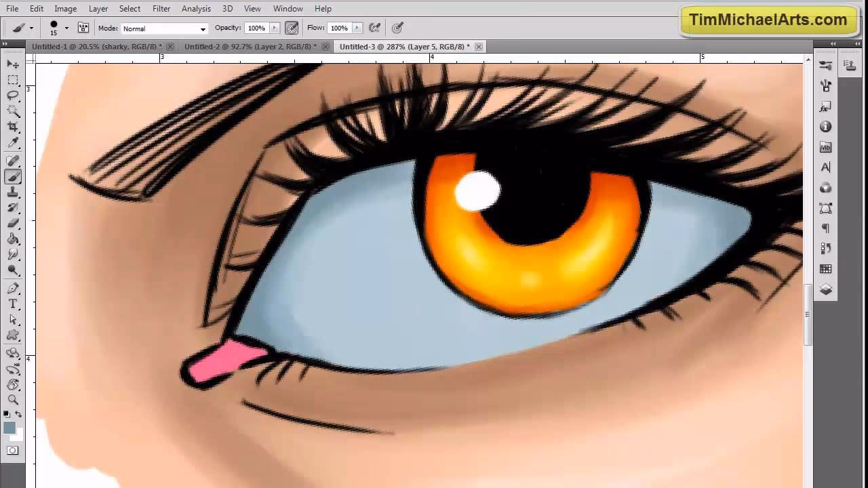Screen dimensions: 868x488
Task: Toggle the brush panel button
Action: pos(83,28)
